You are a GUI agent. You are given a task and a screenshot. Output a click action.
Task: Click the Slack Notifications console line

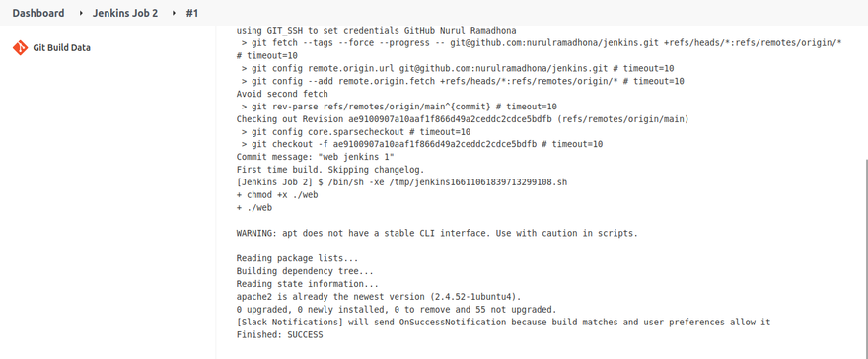[503, 322]
